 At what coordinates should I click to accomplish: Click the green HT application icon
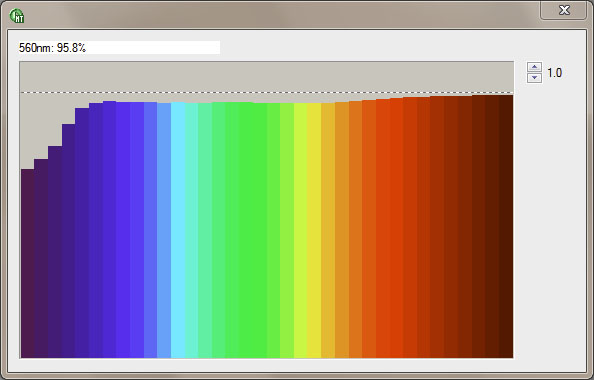(17, 16)
